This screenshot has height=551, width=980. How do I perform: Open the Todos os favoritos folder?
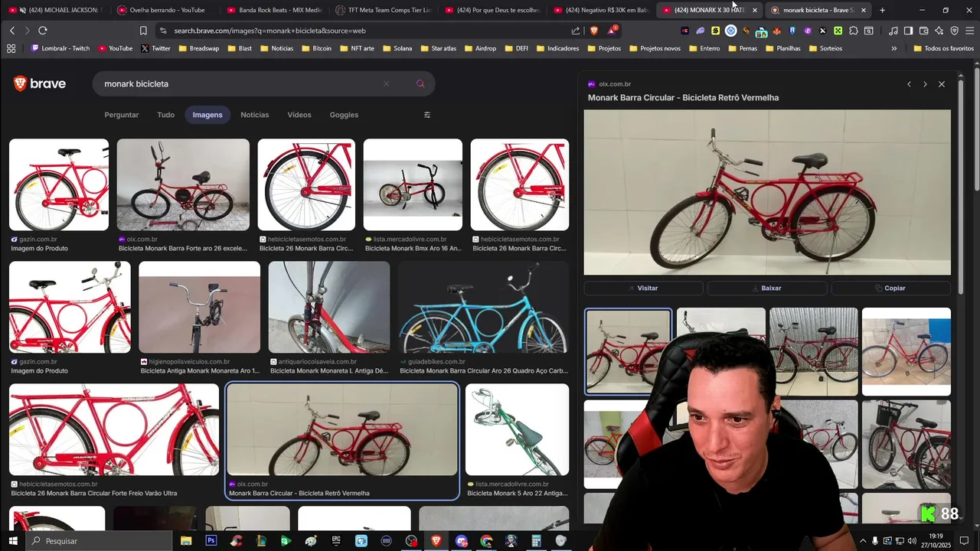(x=943, y=48)
